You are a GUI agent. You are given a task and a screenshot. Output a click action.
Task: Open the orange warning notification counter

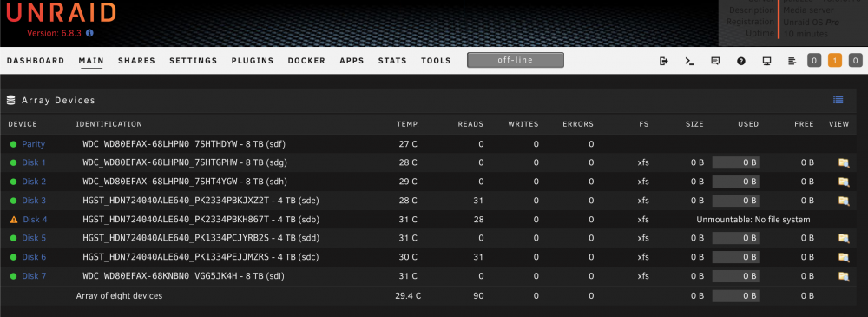pyautogui.click(x=835, y=61)
